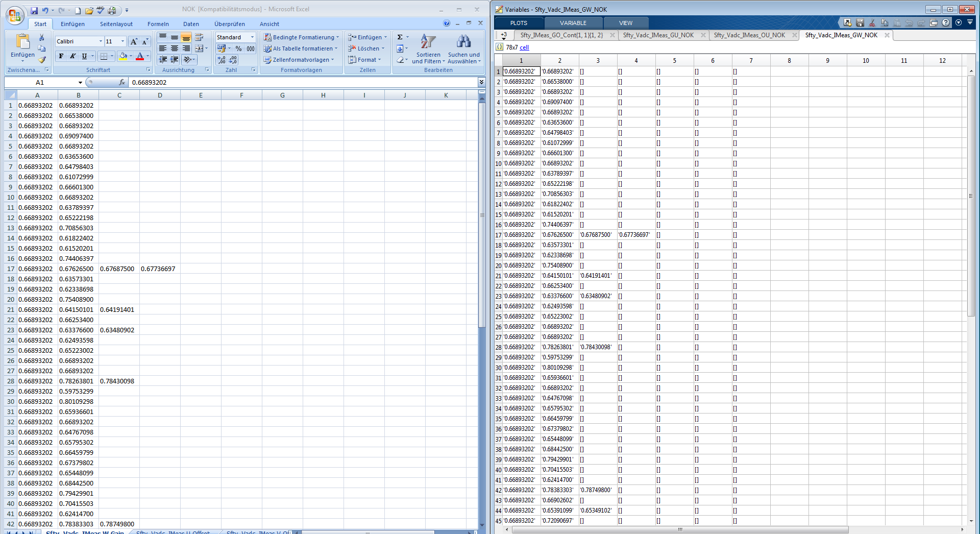Open the Standard number format dropdown

(x=252, y=37)
